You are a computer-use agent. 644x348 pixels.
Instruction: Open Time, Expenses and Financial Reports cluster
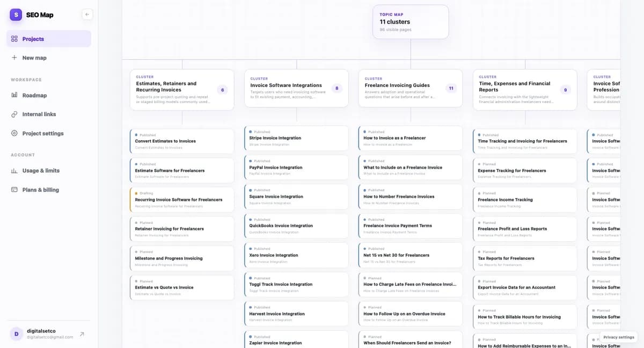(x=525, y=90)
